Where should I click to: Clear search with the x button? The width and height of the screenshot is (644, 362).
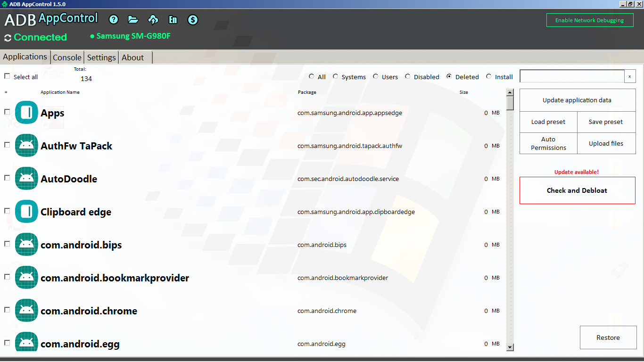[630, 76]
